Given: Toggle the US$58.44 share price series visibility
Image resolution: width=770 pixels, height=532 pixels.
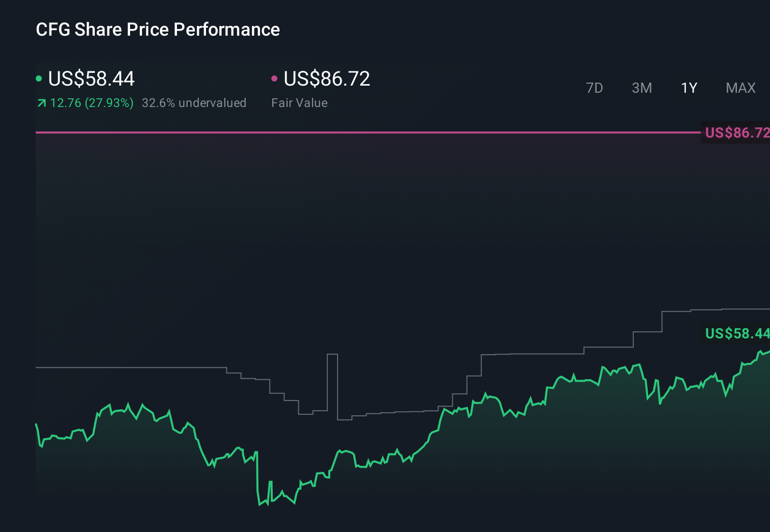Looking at the screenshot, I should click(91, 79).
